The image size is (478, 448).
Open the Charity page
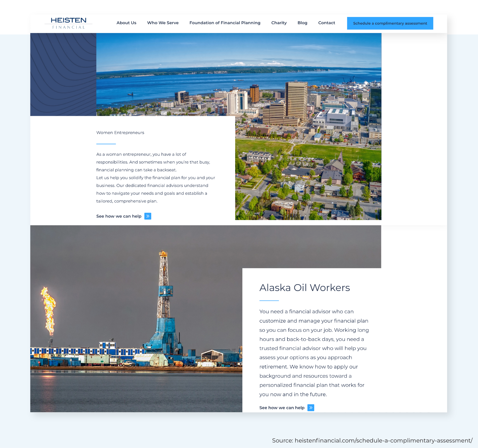click(279, 23)
